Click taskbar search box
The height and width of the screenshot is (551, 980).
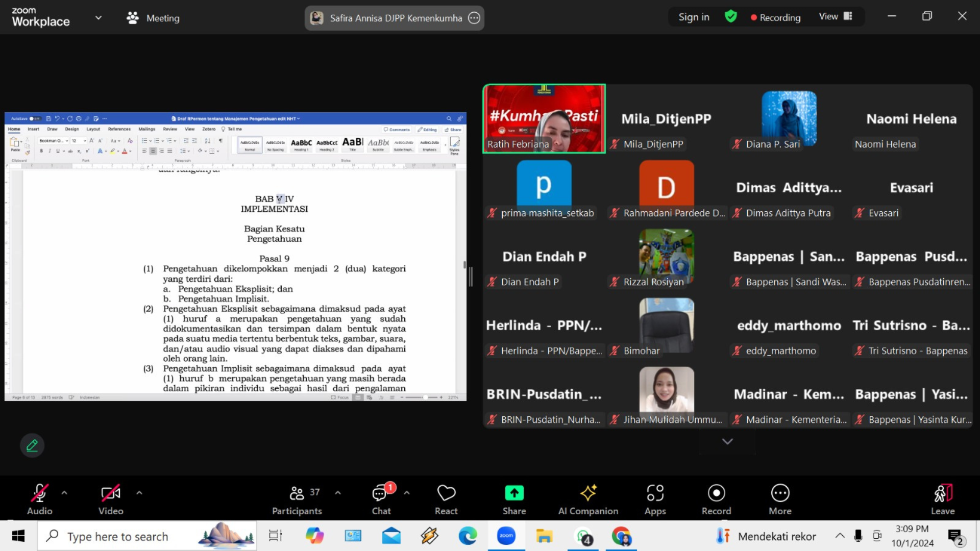click(147, 536)
